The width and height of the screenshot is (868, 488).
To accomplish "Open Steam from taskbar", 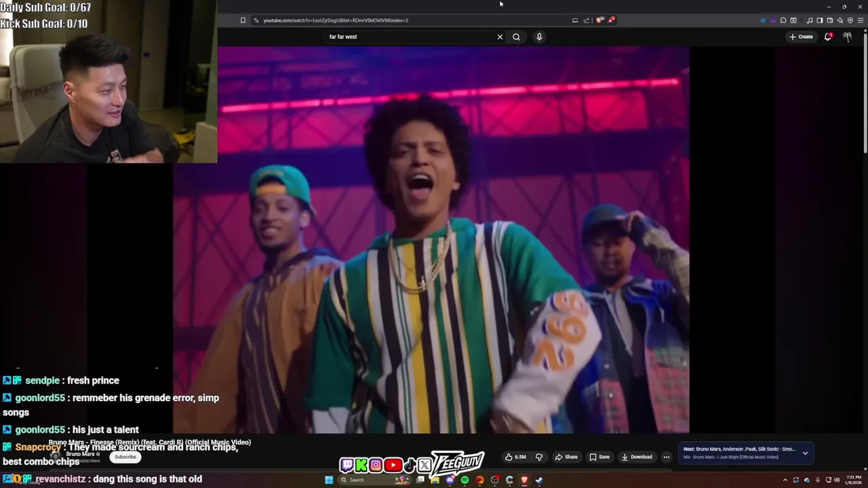I will pos(539,480).
